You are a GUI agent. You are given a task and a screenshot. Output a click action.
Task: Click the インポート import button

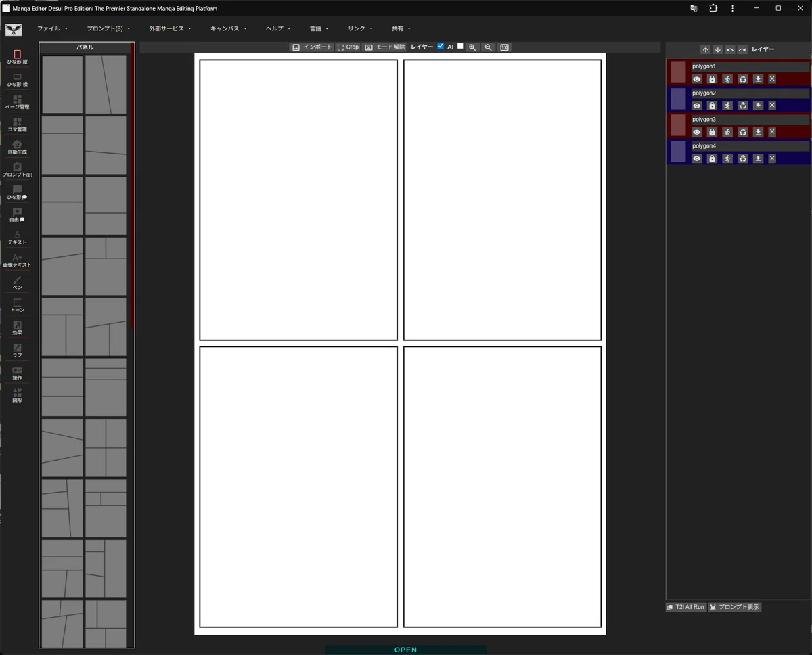312,47
